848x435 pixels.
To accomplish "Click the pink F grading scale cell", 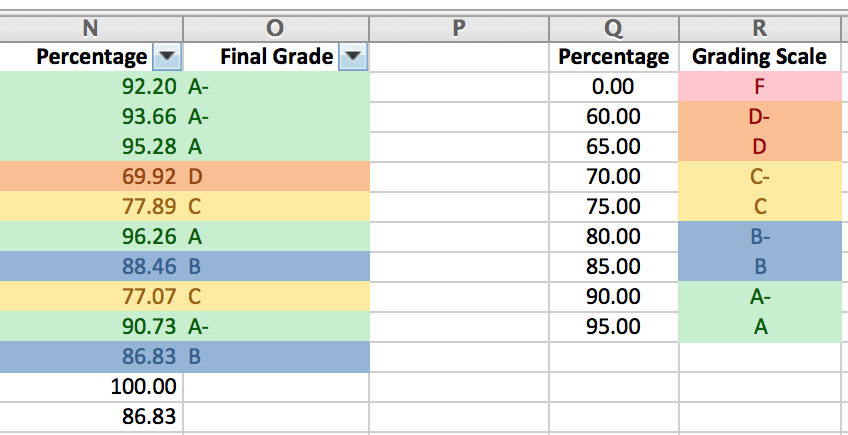I will pyautogui.click(x=759, y=87).
